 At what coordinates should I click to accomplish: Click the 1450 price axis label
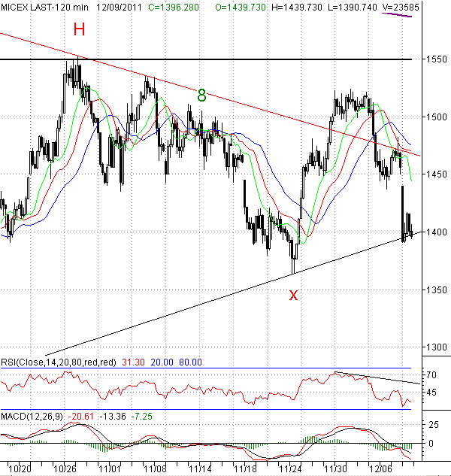click(437, 174)
